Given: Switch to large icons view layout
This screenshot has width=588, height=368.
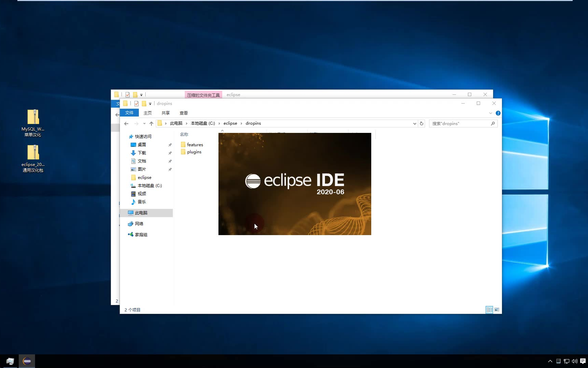Looking at the screenshot, I should [497, 310].
